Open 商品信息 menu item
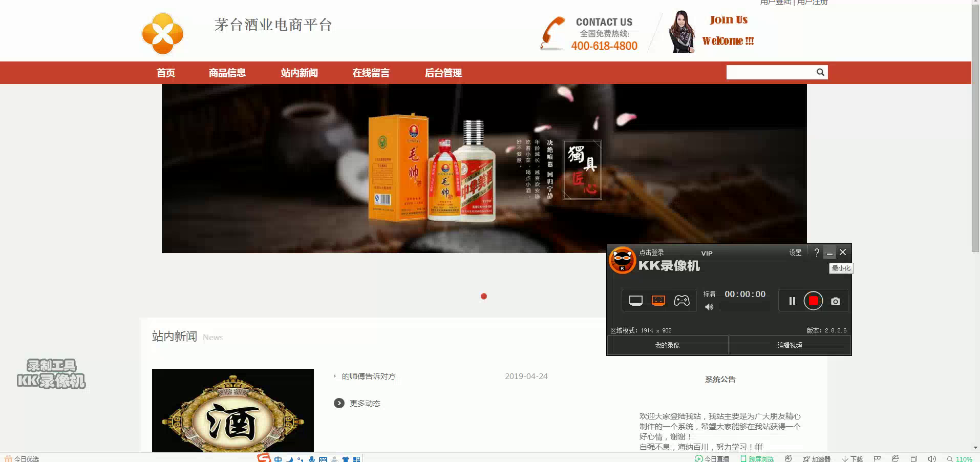980x462 pixels. point(227,73)
